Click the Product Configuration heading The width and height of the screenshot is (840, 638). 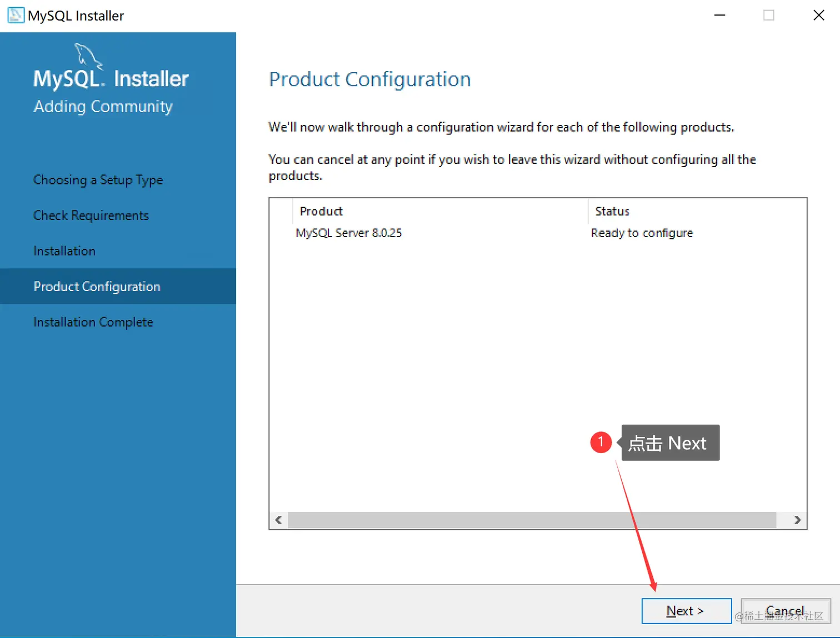370,79
